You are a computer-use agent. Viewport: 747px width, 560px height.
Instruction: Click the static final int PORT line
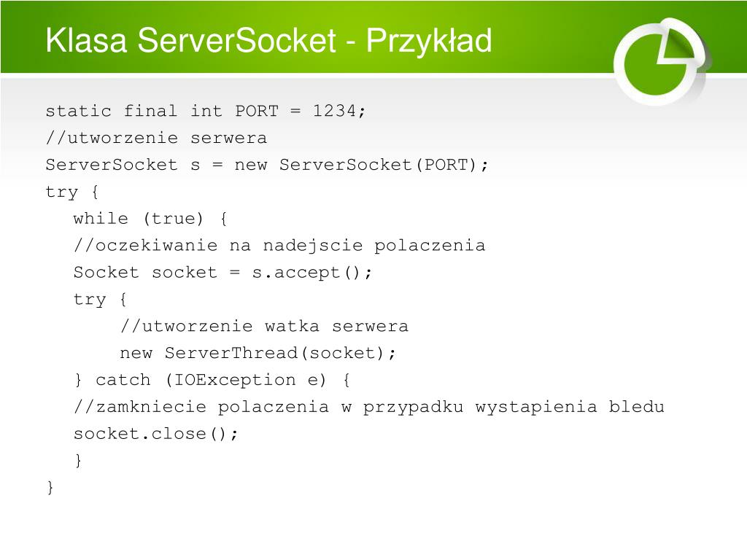(x=206, y=112)
